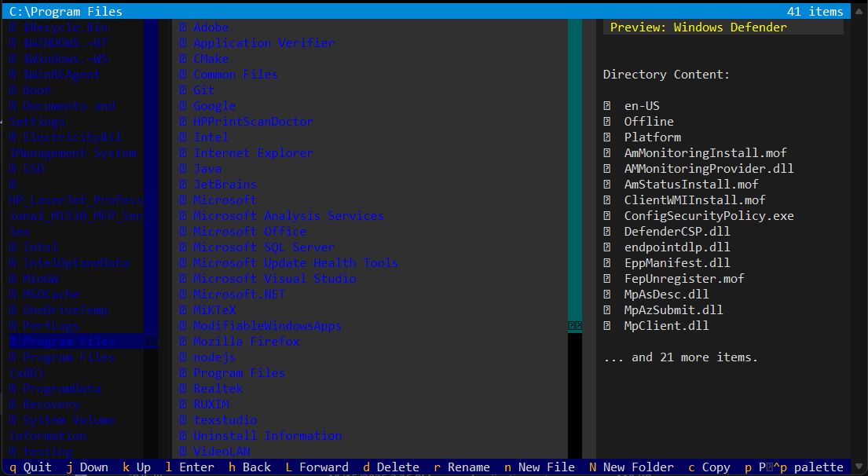Click the folder icon beside Adobe
The height and width of the screenshot is (476, 868).
tap(183, 27)
